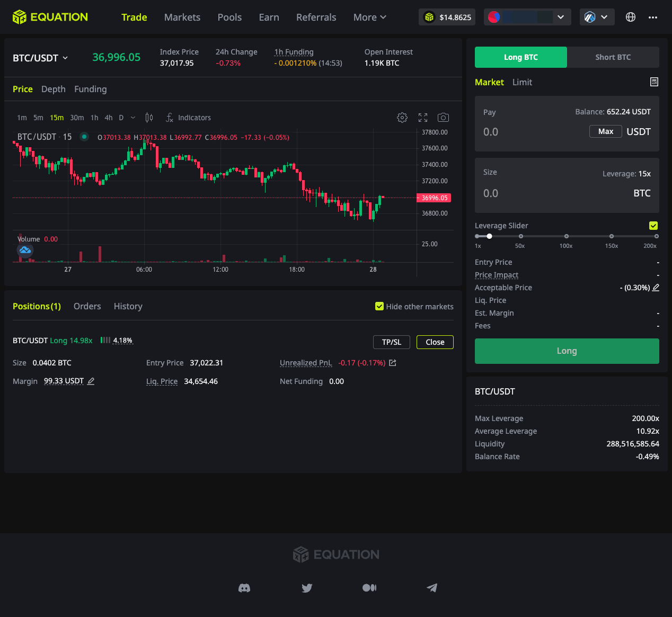Select the Short BTC side
The width and height of the screenshot is (672, 617).
(613, 57)
